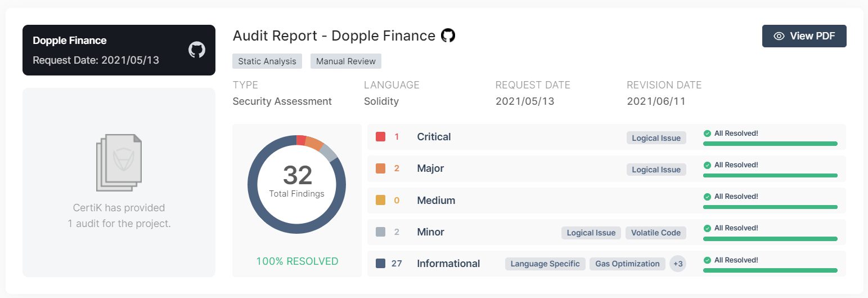Open GitHub icon beside Audit Report title
Screen dimensions: 868x298
tap(448, 35)
